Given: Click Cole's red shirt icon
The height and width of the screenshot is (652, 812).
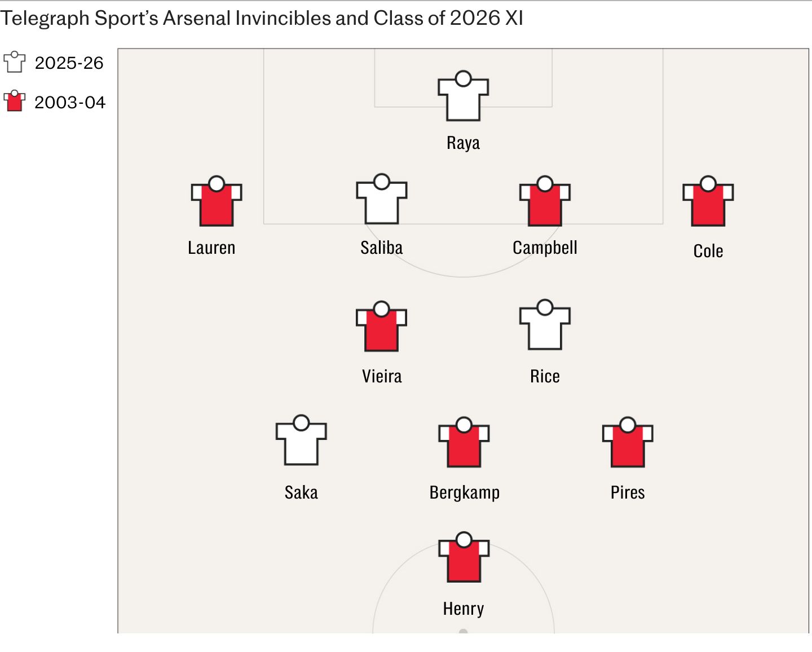Looking at the screenshot, I should tap(708, 201).
